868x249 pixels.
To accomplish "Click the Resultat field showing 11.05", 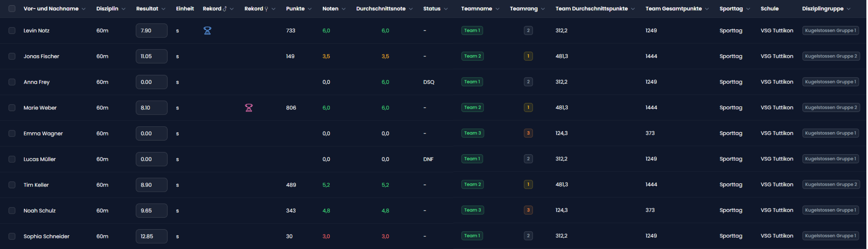I will 151,56.
